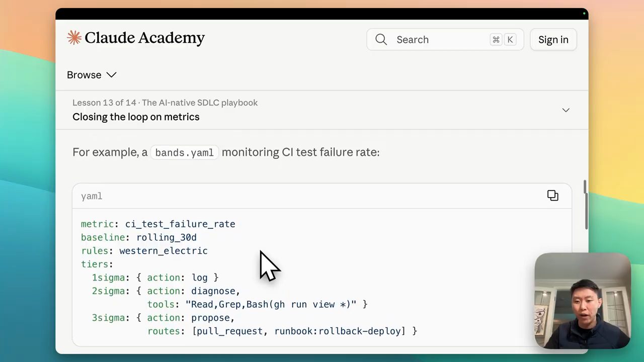The height and width of the screenshot is (362, 644).
Task: Click the 'metric: ci_test_failure_rate' code line
Action: pyautogui.click(x=158, y=224)
